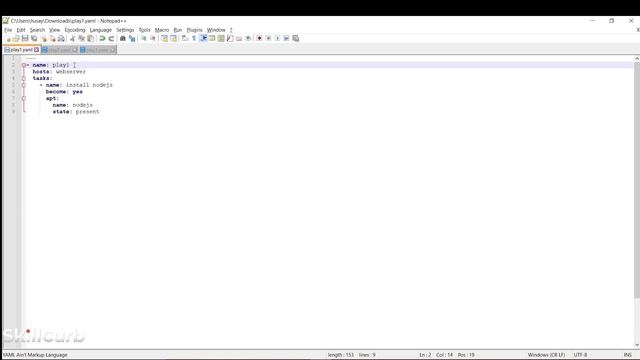The height and width of the screenshot is (360, 640).
Task: Open the Search menu
Action: click(37, 30)
